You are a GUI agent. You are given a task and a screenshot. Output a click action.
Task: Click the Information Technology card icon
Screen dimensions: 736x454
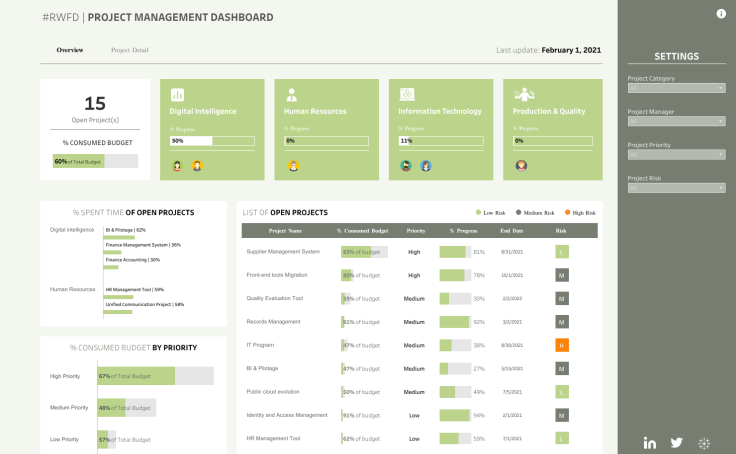pos(406,94)
